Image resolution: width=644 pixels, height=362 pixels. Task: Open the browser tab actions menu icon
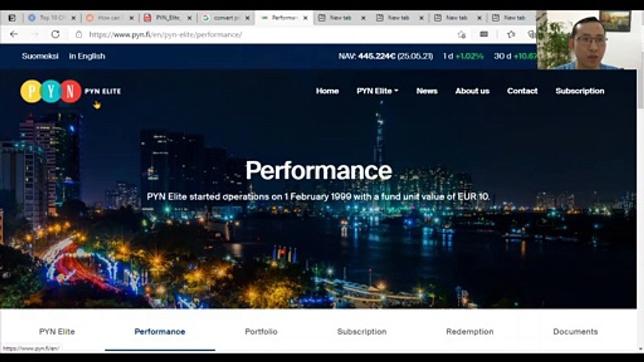tap(12, 18)
